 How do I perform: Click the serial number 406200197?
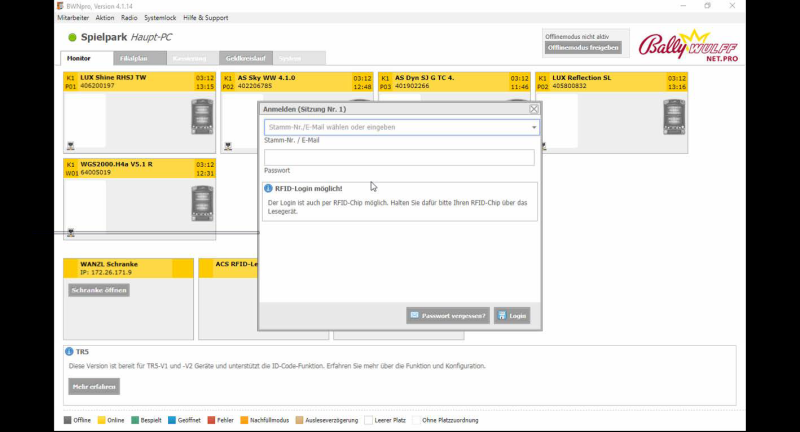tap(97, 86)
